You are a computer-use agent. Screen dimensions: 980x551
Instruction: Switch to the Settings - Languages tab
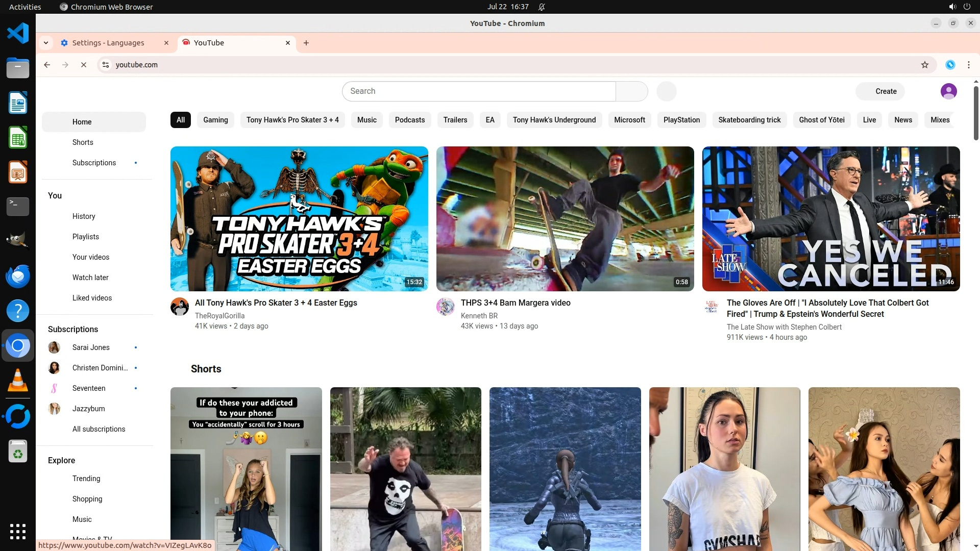click(108, 43)
